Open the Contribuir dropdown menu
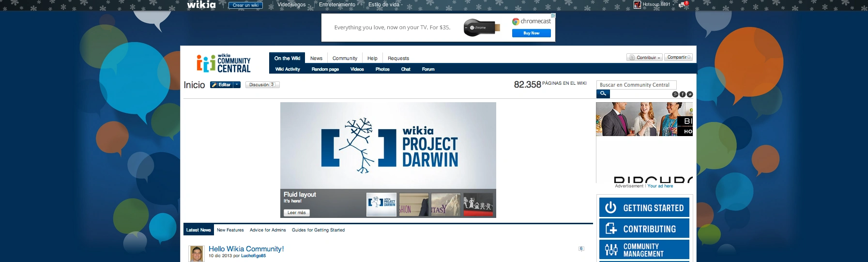 point(644,58)
